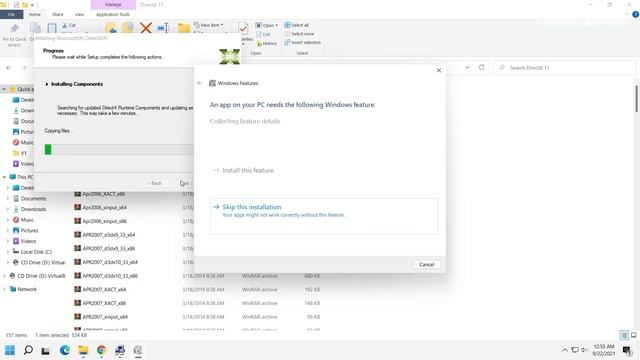Click History in the Open group

click(x=267, y=43)
